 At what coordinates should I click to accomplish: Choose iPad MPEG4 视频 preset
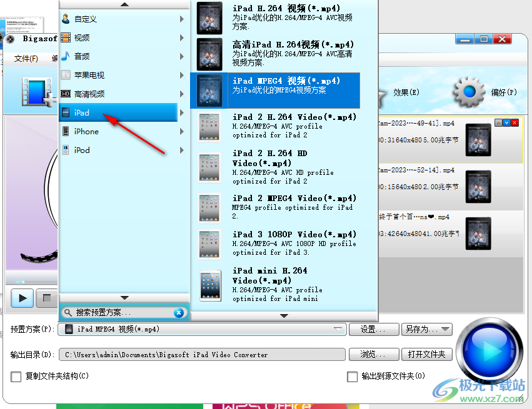[x=275, y=90]
